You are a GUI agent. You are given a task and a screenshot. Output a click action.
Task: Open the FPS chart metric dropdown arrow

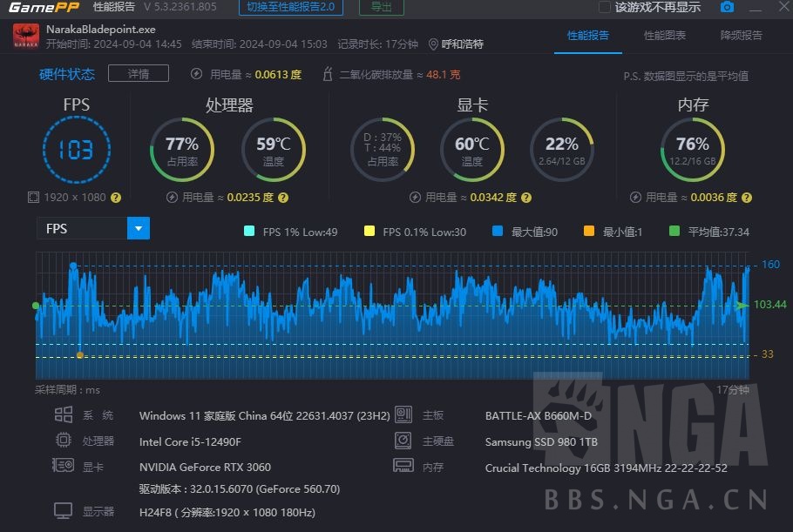click(x=139, y=228)
